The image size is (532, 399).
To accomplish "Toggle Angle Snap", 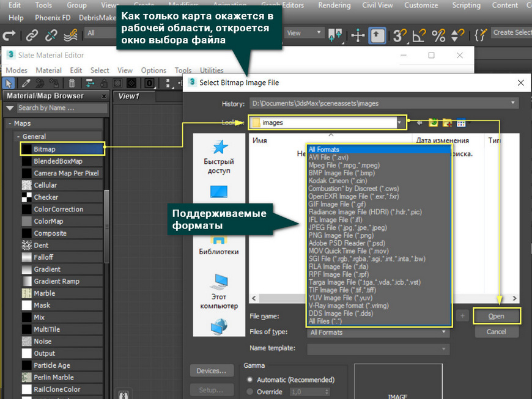I will pyautogui.click(x=419, y=35).
